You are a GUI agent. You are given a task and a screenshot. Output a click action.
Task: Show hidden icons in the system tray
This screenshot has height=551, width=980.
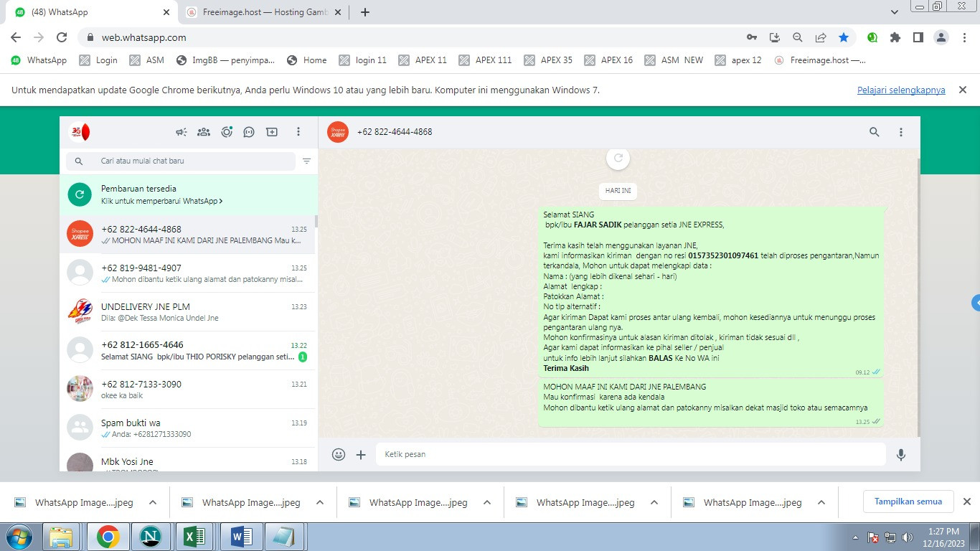(x=855, y=537)
